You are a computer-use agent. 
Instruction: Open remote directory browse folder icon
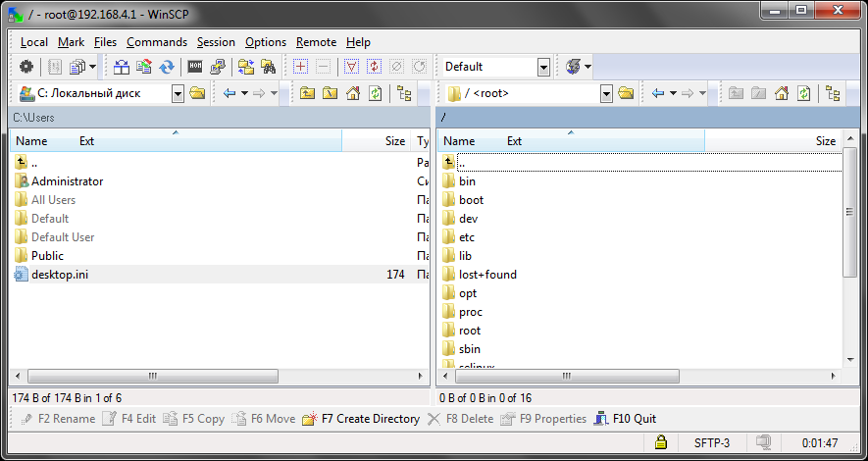click(626, 93)
